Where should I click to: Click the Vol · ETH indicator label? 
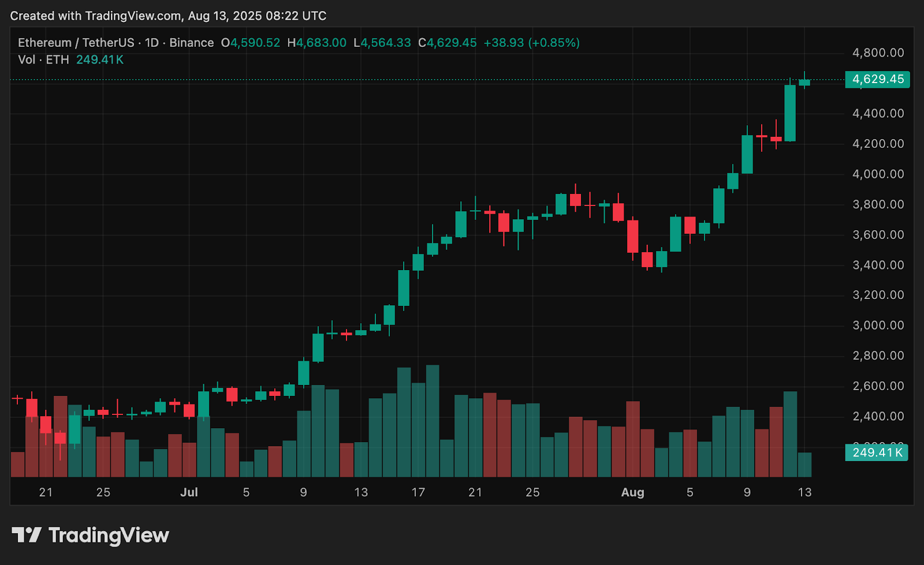click(x=43, y=60)
